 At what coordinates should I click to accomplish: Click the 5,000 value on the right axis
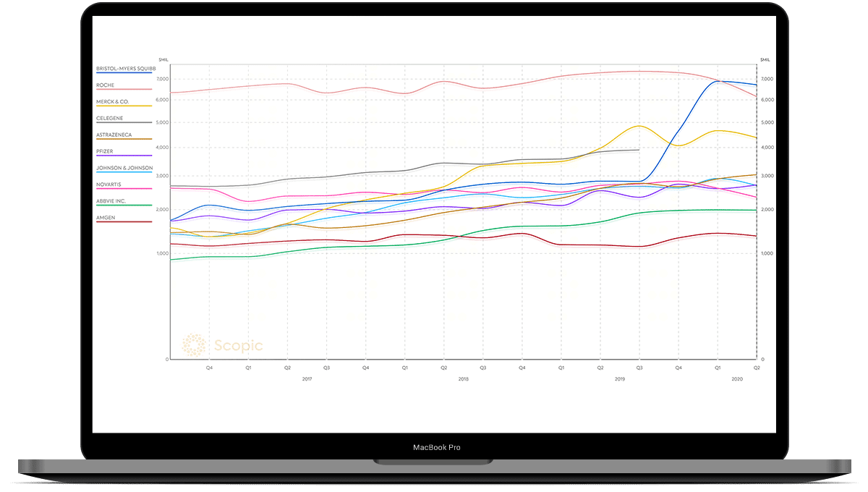766,122
